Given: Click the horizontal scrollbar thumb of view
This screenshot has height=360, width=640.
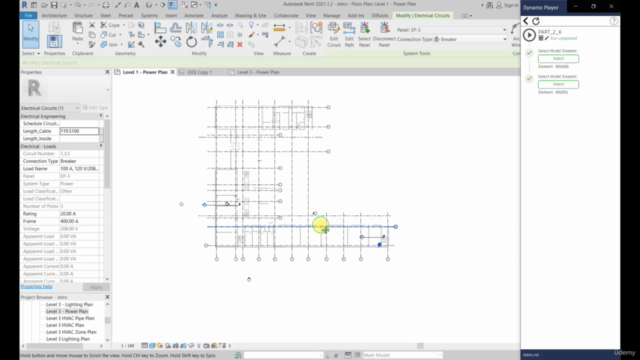Looking at the screenshot, I should coord(420,346).
